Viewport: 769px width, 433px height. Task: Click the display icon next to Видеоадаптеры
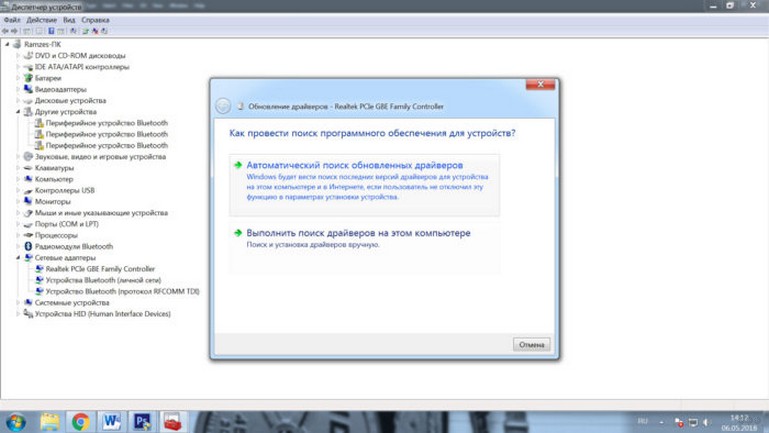[28, 89]
